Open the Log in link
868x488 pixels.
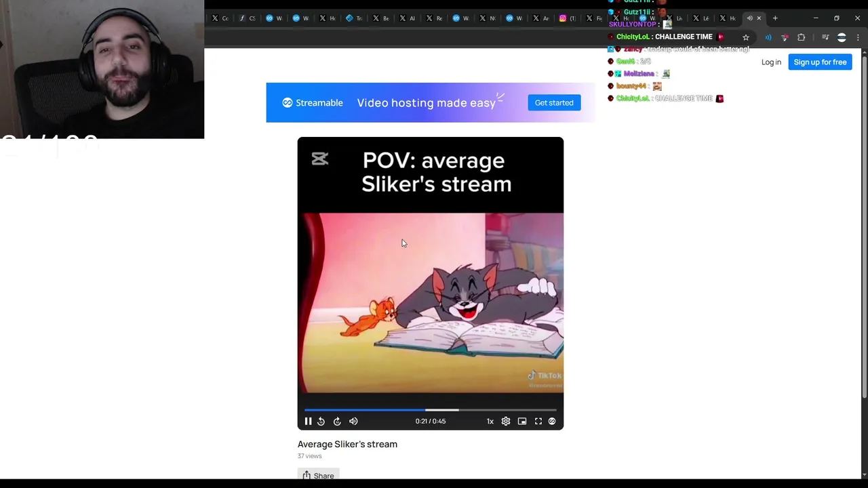click(x=771, y=62)
